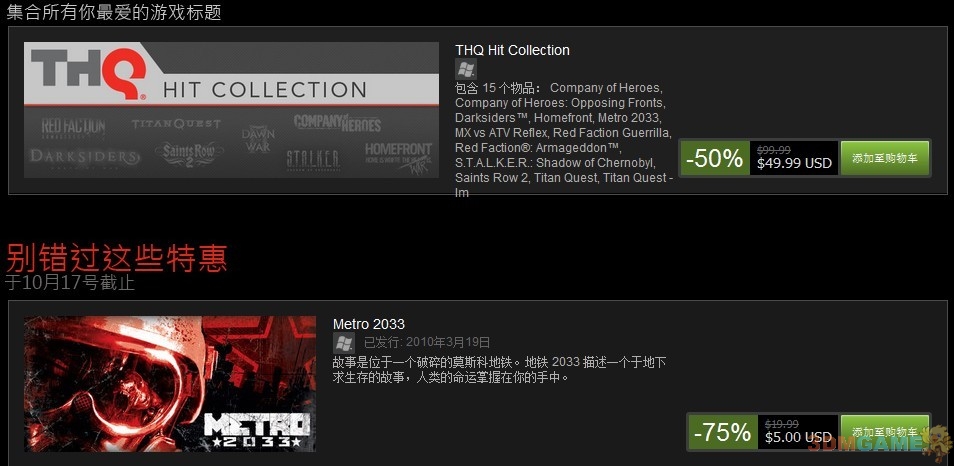Click the -75% discount badge
This screenshot has width=954, height=466.
pos(723,433)
